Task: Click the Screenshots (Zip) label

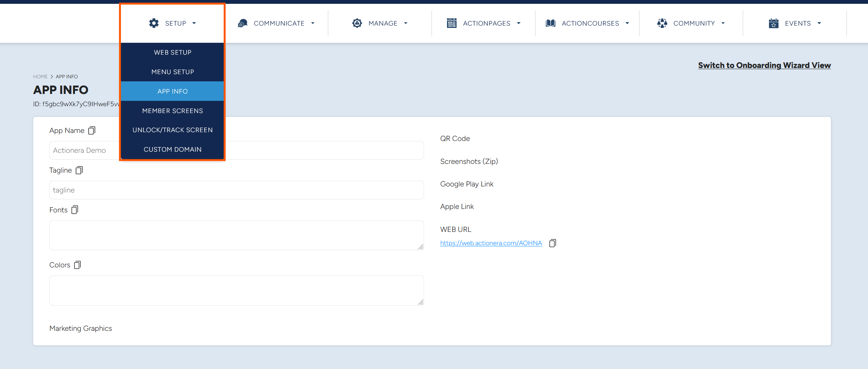Action: click(x=469, y=162)
